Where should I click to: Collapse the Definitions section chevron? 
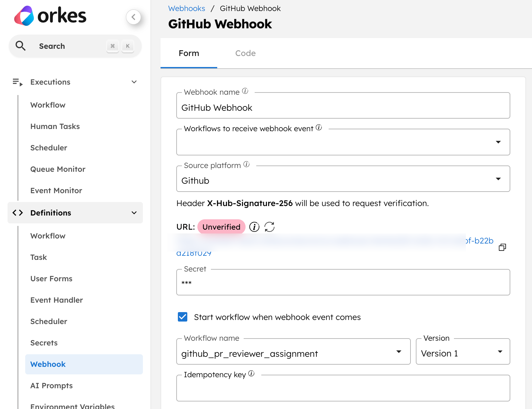[x=134, y=213]
